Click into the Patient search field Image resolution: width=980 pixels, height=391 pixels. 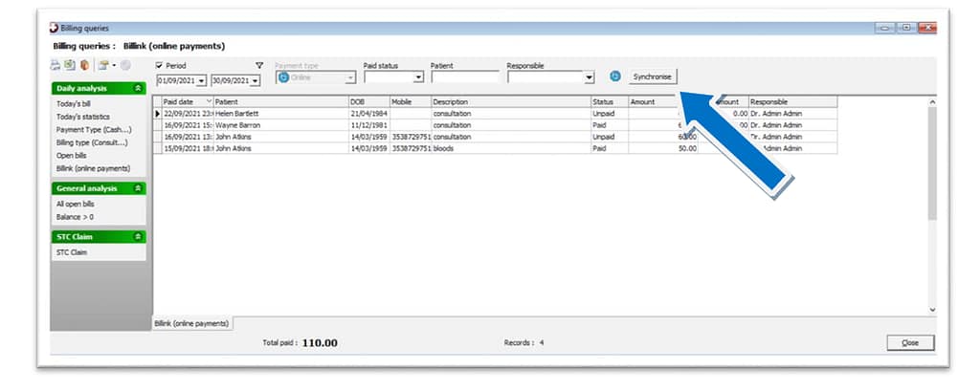tap(464, 77)
